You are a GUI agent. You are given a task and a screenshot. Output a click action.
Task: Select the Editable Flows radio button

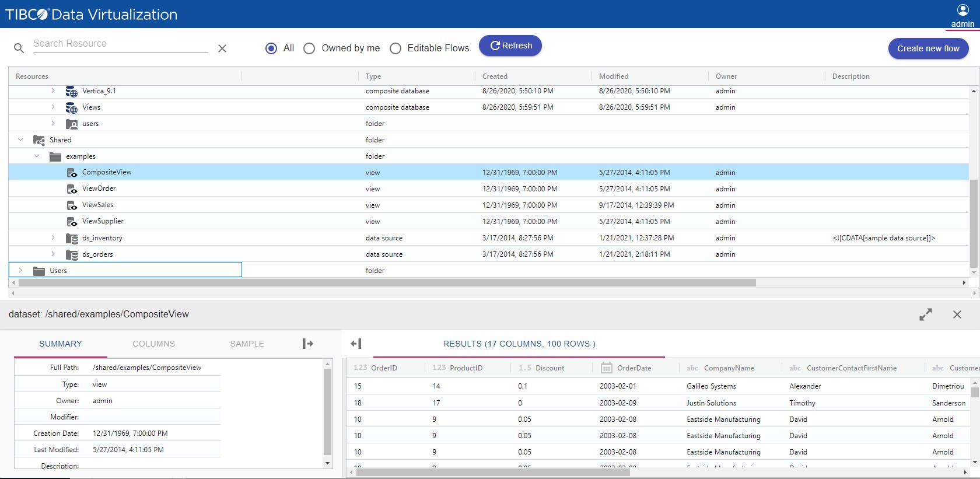pyautogui.click(x=395, y=48)
